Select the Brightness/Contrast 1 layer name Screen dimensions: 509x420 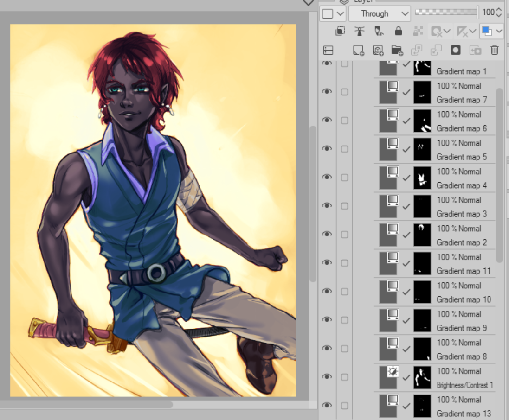[465, 385]
